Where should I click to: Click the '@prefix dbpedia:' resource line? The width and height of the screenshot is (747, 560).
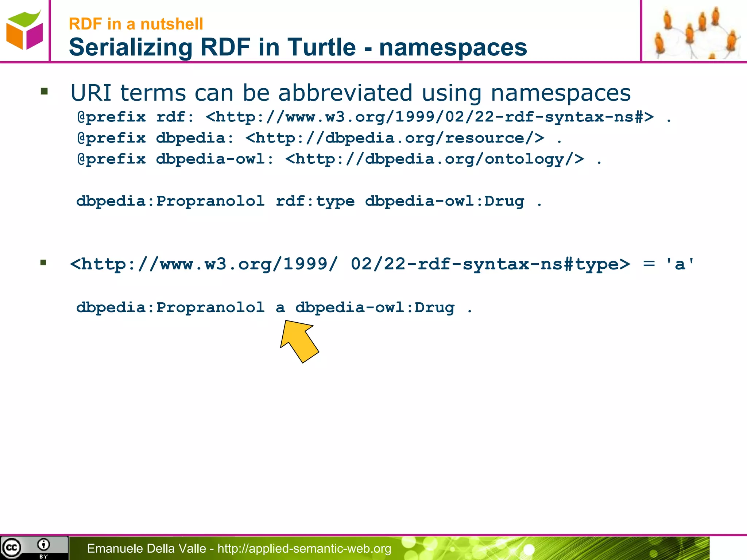pos(319,138)
